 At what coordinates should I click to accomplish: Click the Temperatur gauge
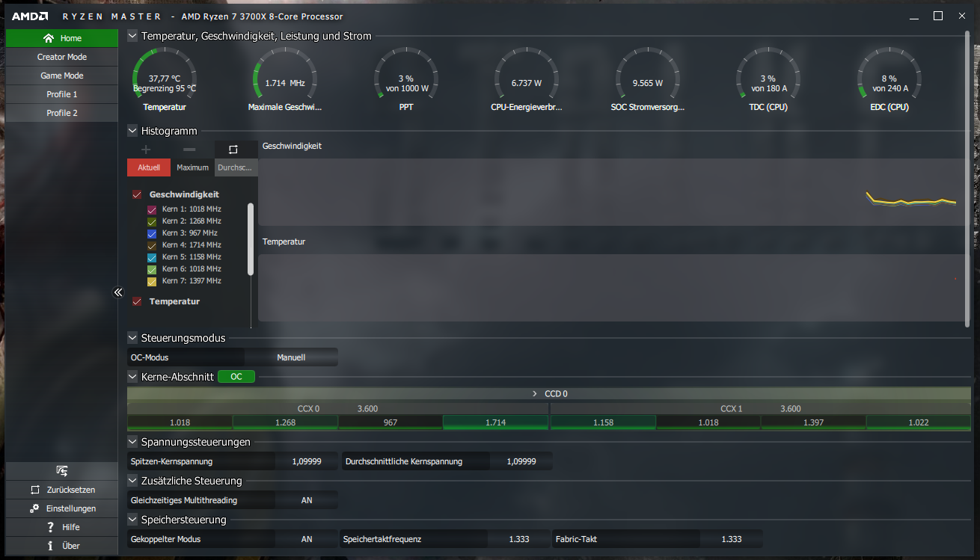[x=165, y=79]
